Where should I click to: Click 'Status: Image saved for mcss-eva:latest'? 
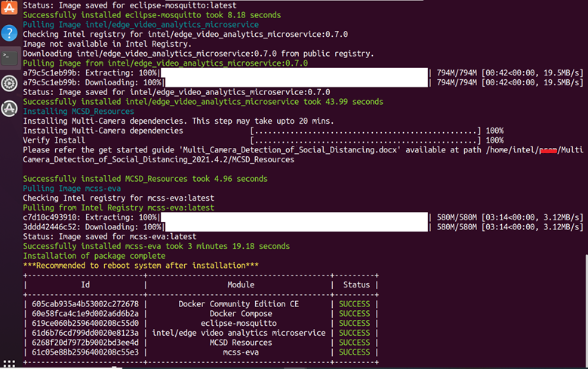109,237
